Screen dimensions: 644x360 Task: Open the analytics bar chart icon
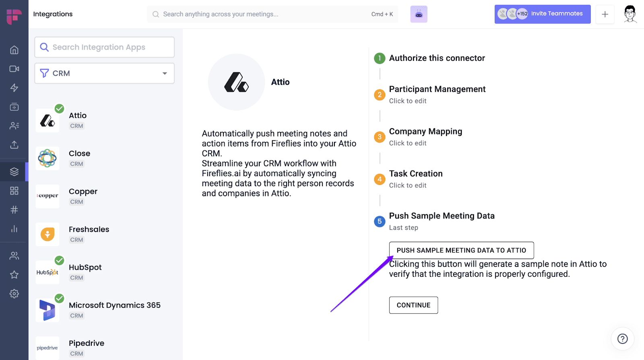(14, 229)
